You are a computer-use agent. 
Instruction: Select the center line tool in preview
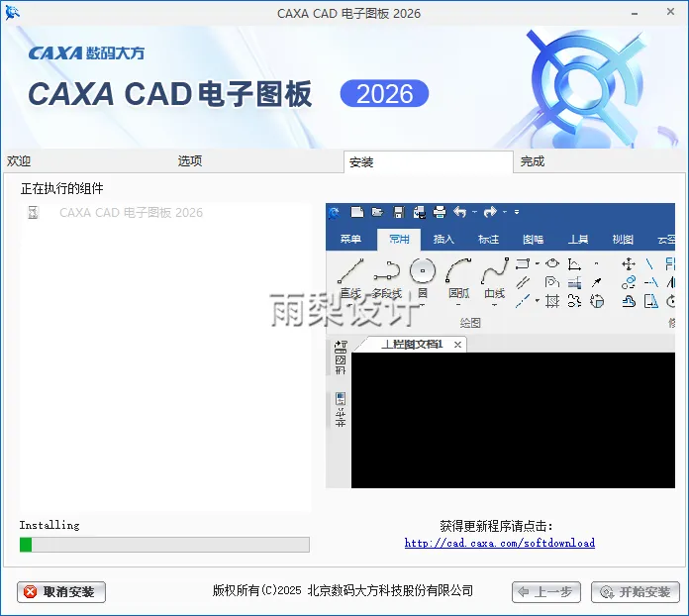(x=523, y=301)
